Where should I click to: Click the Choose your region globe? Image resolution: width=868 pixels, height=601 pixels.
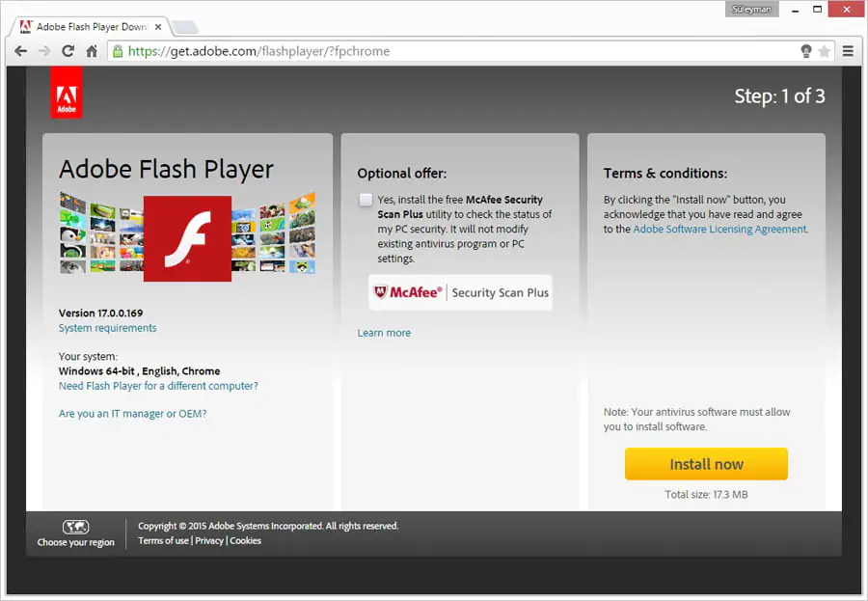tap(75, 527)
